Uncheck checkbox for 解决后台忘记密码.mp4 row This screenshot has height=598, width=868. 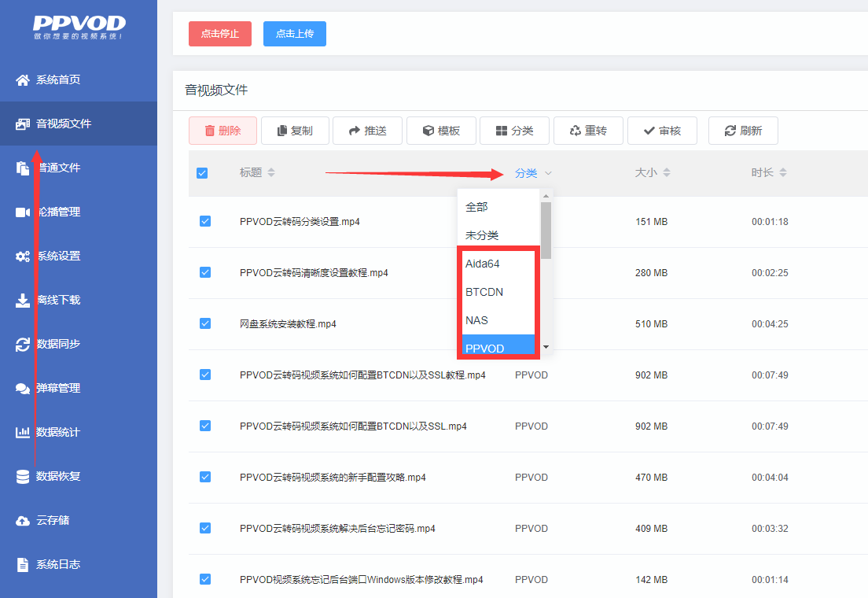[205, 528]
